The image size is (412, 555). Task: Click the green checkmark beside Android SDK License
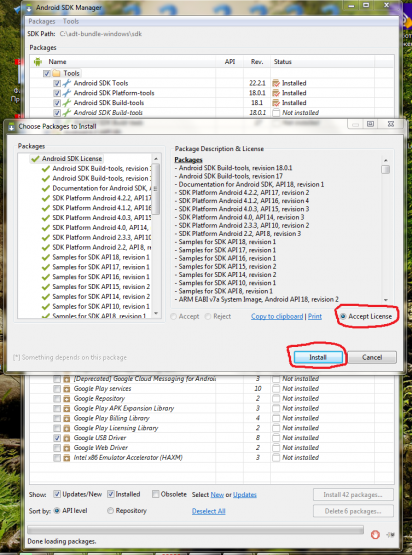pos(35,159)
